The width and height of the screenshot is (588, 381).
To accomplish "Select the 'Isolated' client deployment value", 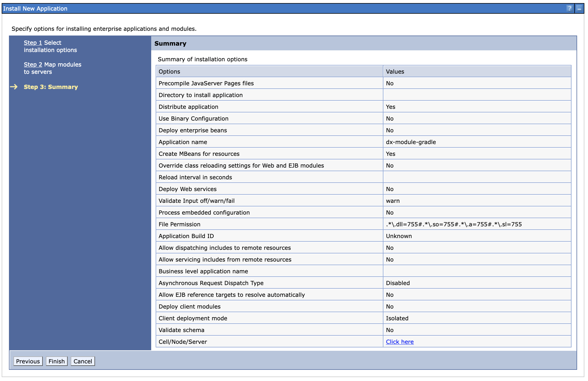I will click(397, 318).
